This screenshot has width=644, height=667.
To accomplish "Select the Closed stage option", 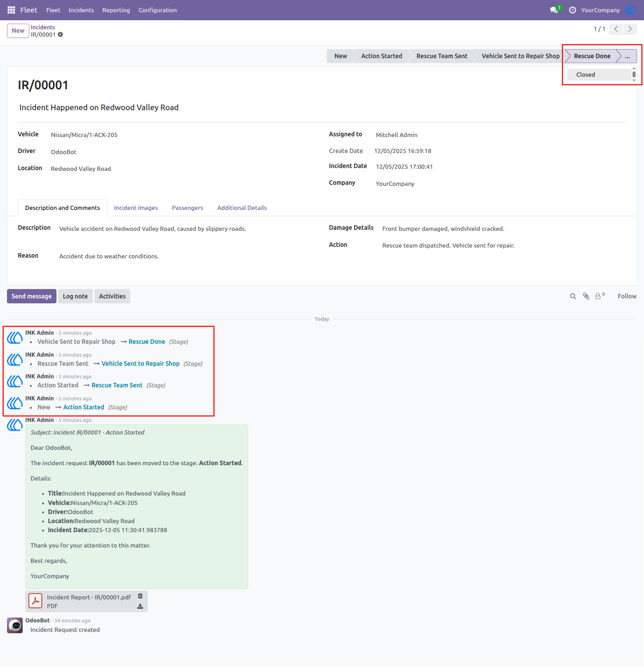I will tap(599, 75).
